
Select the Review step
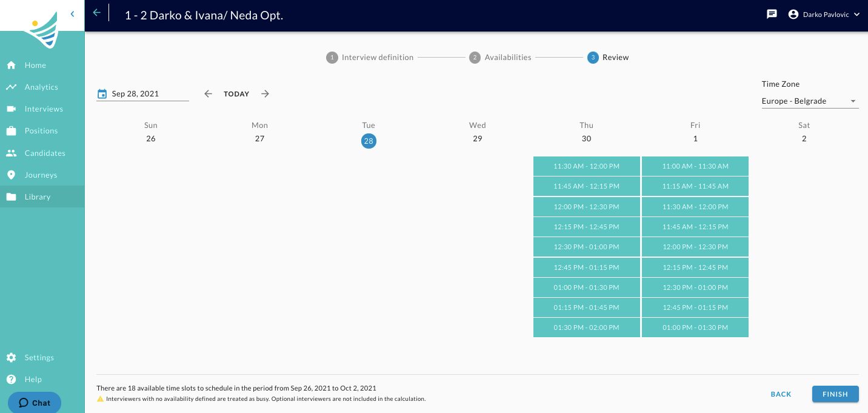(609, 58)
